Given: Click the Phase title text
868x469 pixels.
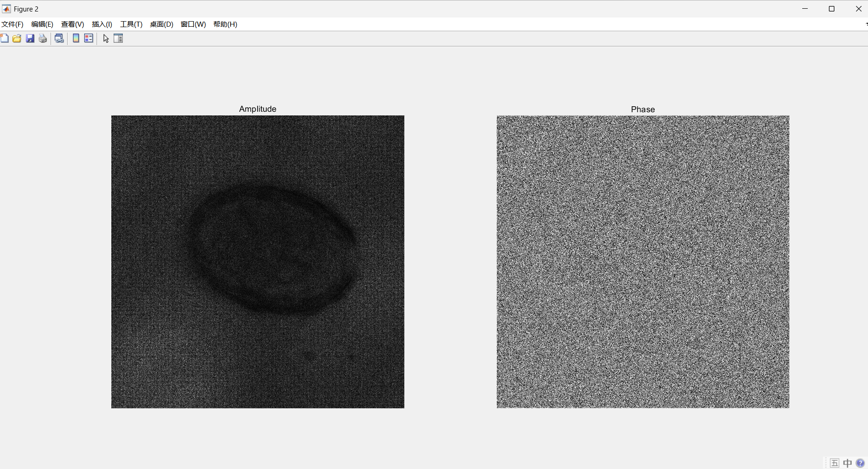Looking at the screenshot, I should coord(643,109).
